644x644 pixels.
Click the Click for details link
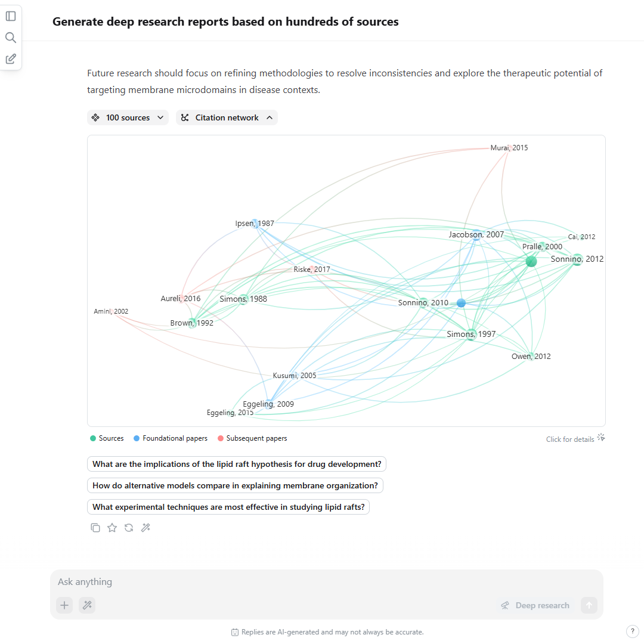click(575, 439)
